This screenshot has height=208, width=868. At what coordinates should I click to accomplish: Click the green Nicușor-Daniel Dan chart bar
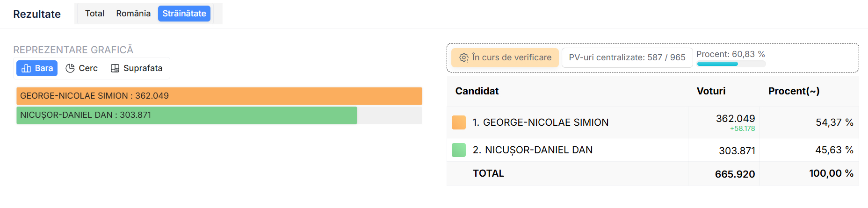[x=186, y=115]
